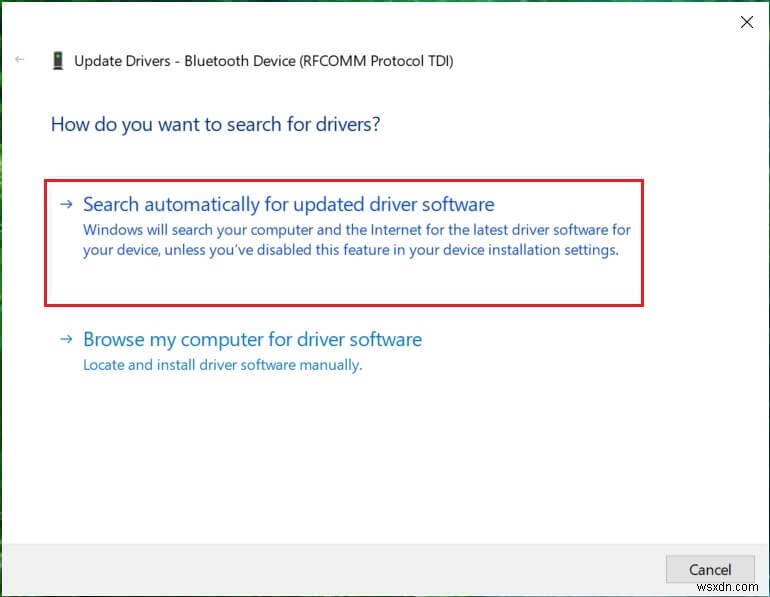770x597 pixels.
Task: Click the 'Windows will search your computer' description
Action: point(357,240)
